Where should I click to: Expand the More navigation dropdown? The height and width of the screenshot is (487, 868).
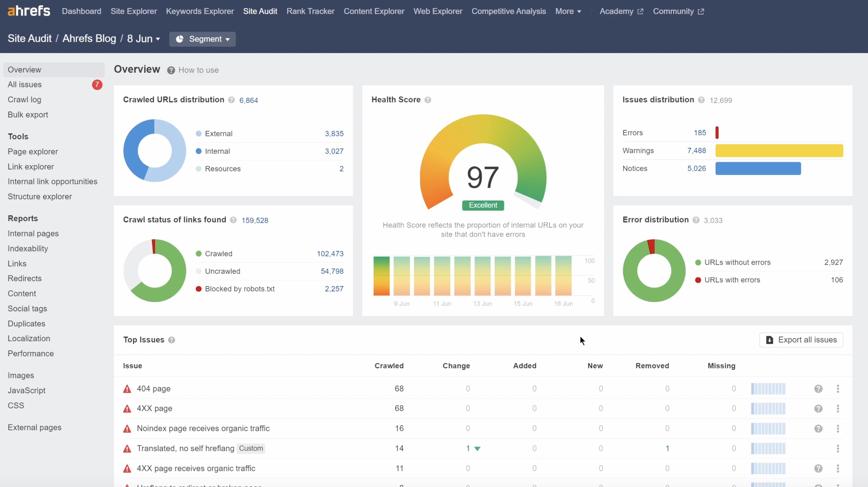pos(568,11)
